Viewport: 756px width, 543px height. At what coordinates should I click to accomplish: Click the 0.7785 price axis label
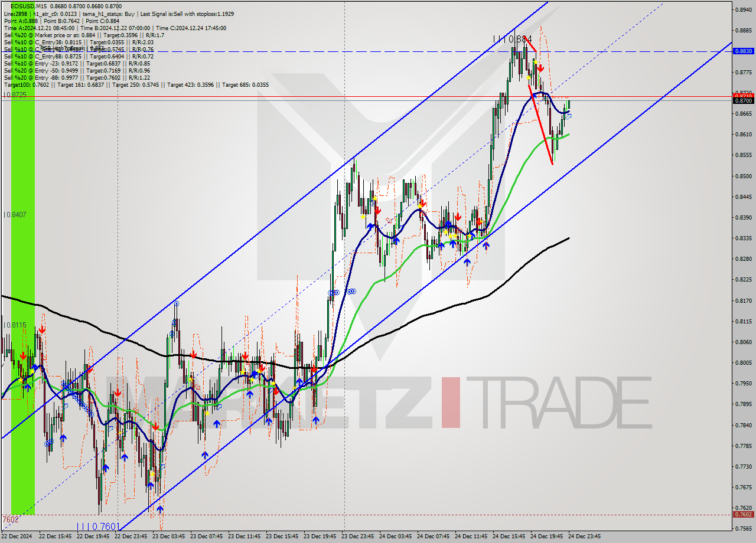[742, 446]
